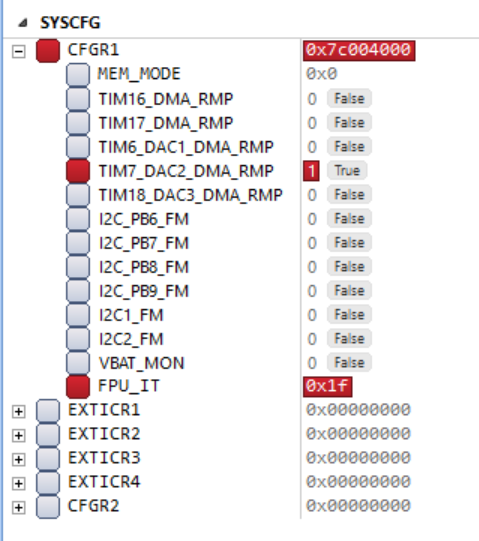The width and height of the screenshot is (479, 541).
Task: Select the EXTICR1 value 0x00000000
Action: click(358, 410)
